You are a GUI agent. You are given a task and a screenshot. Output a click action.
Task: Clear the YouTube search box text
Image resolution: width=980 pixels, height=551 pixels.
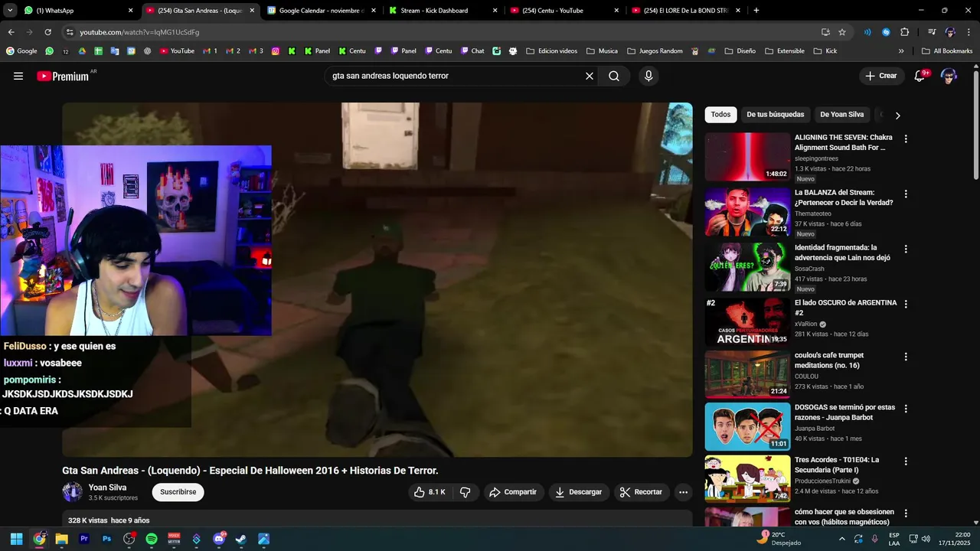(x=590, y=76)
